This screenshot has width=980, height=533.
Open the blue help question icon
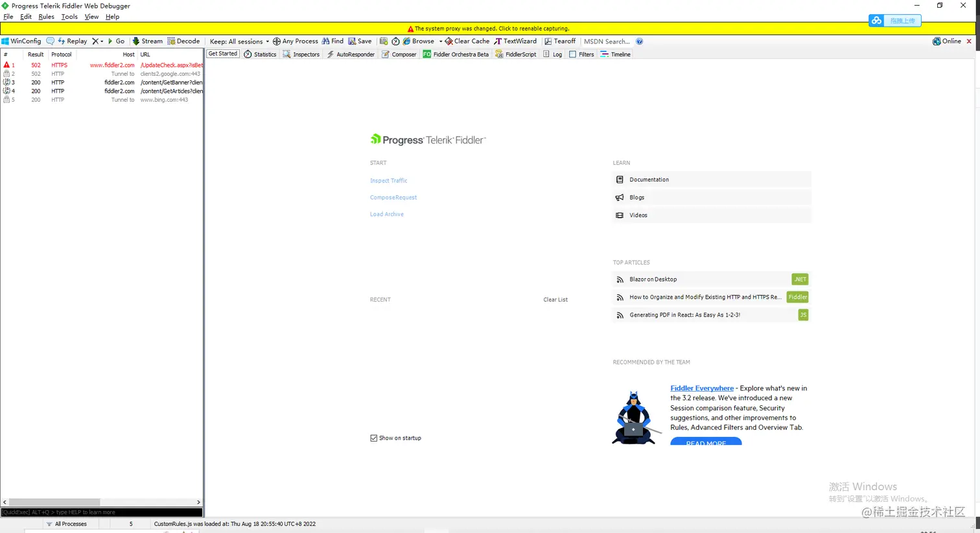(x=640, y=41)
